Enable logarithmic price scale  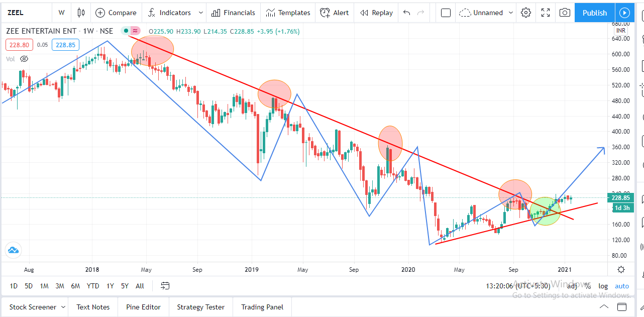[603, 286]
